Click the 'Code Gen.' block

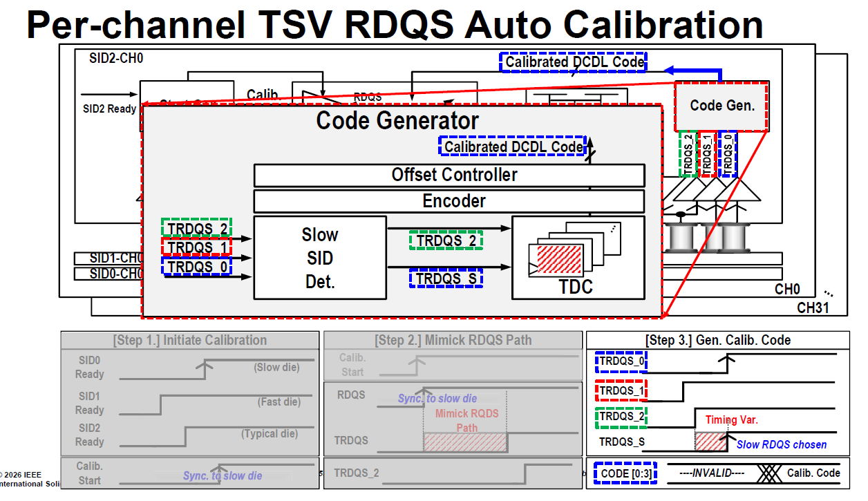721,106
